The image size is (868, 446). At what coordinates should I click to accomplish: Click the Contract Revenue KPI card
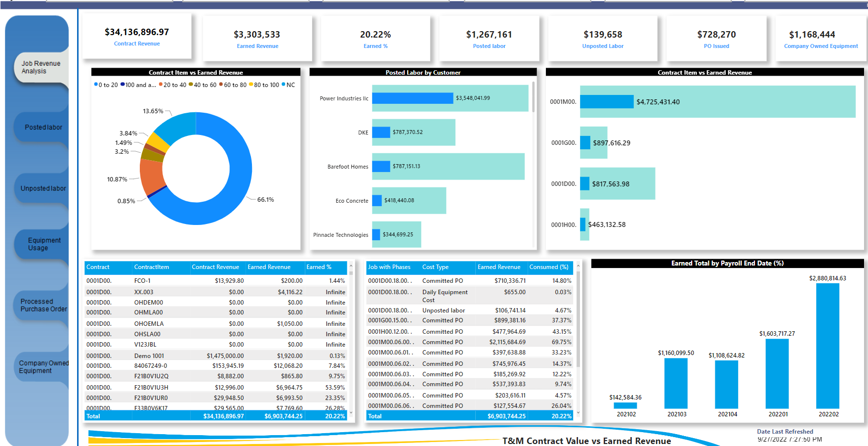click(137, 37)
